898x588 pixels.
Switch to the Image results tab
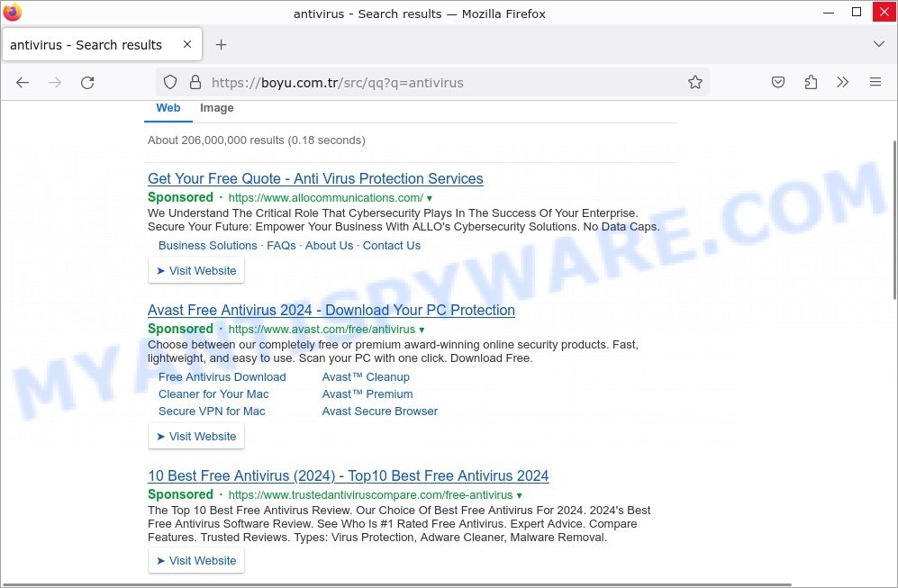tap(216, 108)
